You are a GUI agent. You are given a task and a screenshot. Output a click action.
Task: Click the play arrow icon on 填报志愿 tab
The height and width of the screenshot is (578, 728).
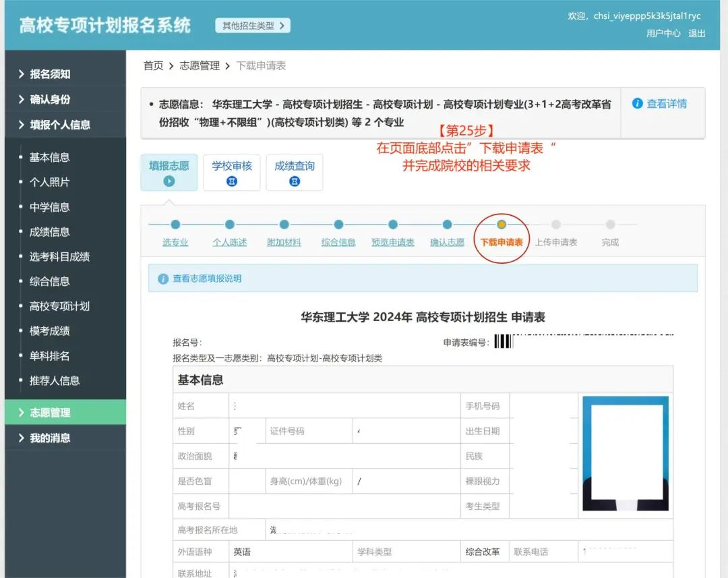[169, 181]
